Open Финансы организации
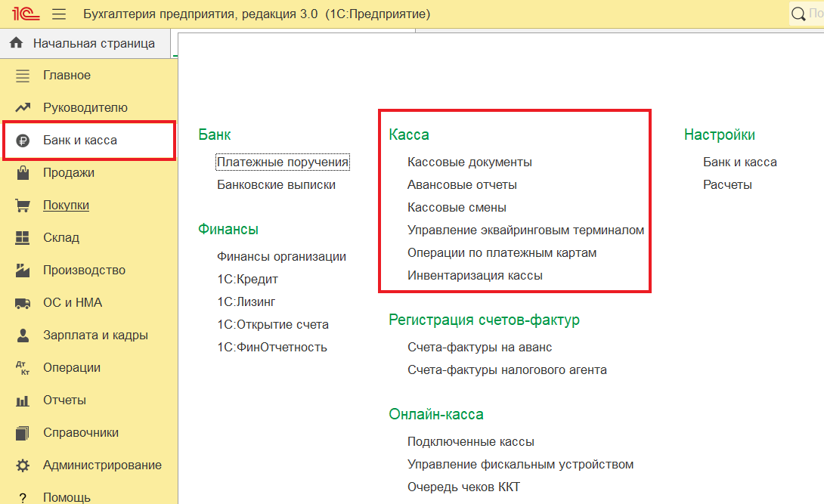 click(x=282, y=257)
